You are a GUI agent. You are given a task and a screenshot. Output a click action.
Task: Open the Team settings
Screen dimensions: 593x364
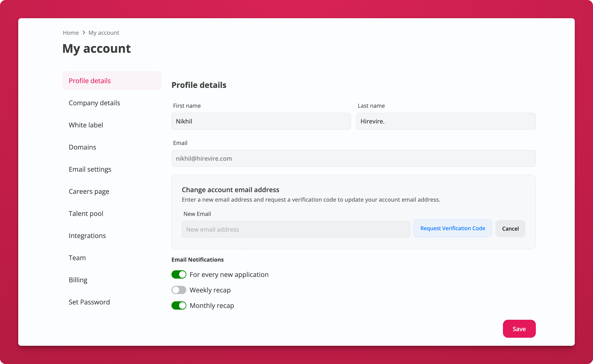coord(77,258)
